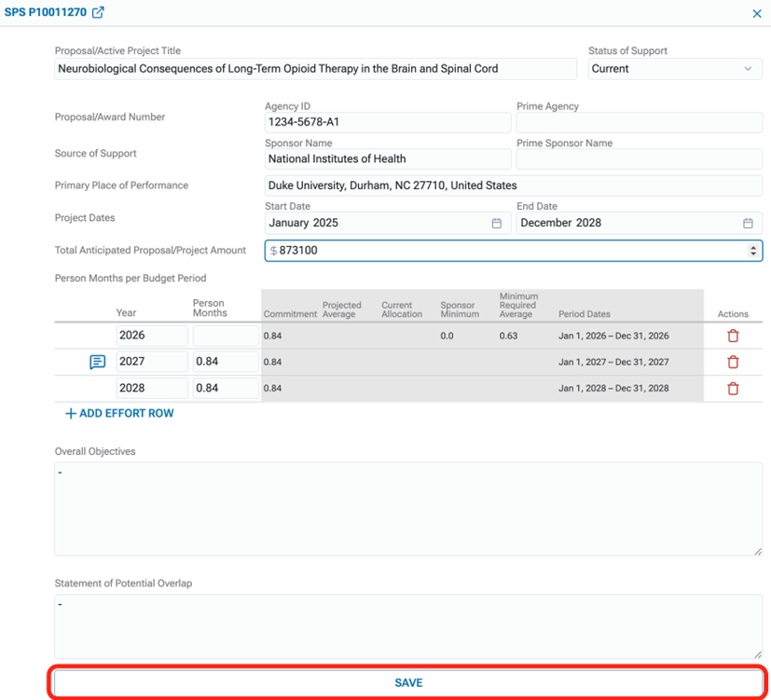Image resolution: width=771 pixels, height=700 pixels.
Task: Click the empty 2026 Person Months field
Action: pyautogui.click(x=226, y=336)
